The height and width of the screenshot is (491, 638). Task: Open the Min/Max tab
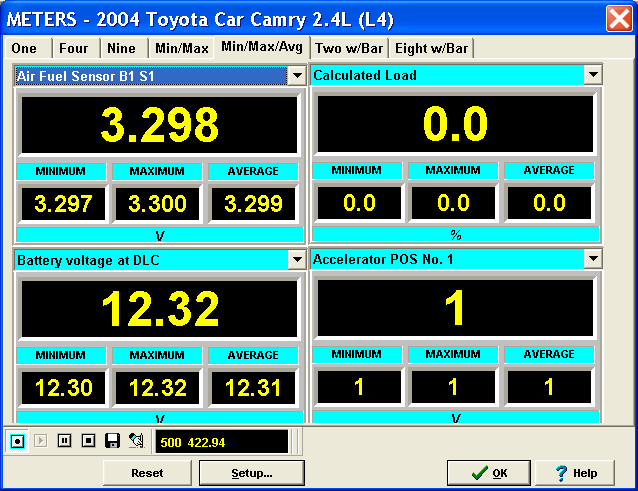pyautogui.click(x=181, y=48)
